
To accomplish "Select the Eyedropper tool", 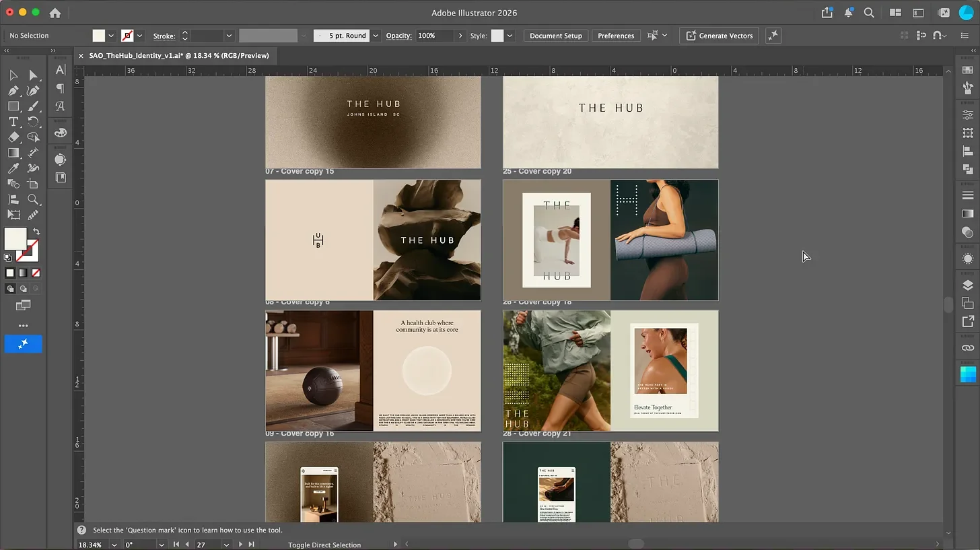I will (x=13, y=168).
